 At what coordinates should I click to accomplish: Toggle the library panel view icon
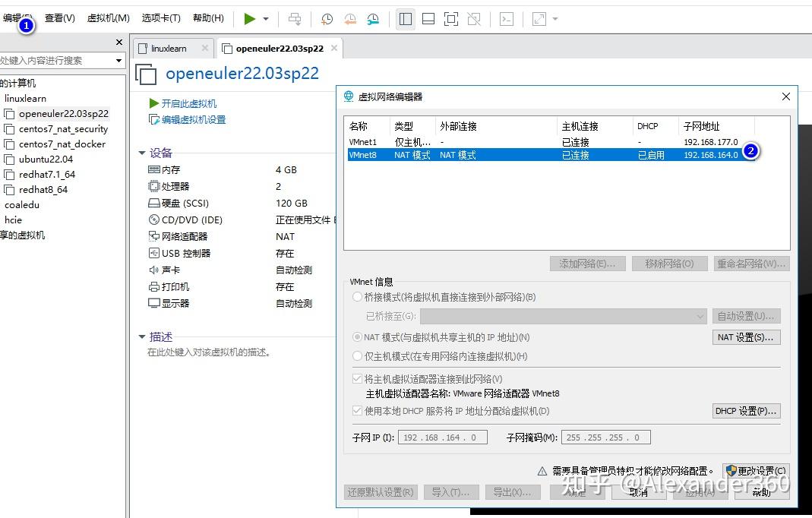405,19
